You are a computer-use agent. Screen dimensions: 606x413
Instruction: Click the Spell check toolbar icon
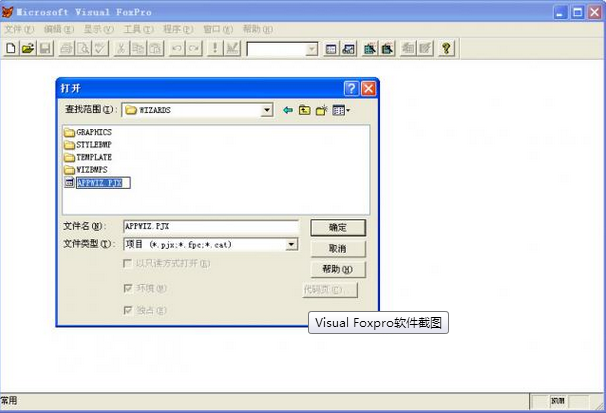click(100, 49)
